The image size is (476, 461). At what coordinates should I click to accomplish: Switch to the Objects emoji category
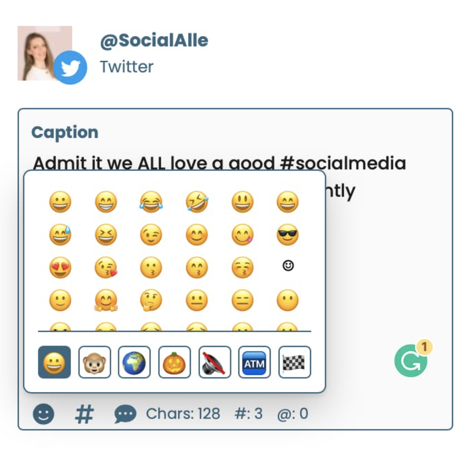pyautogui.click(x=213, y=362)
